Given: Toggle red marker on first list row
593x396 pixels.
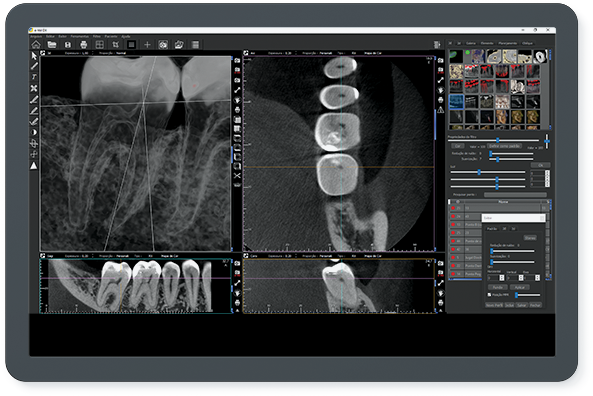Looking at the screenshot, I should [x=453, y=208].
